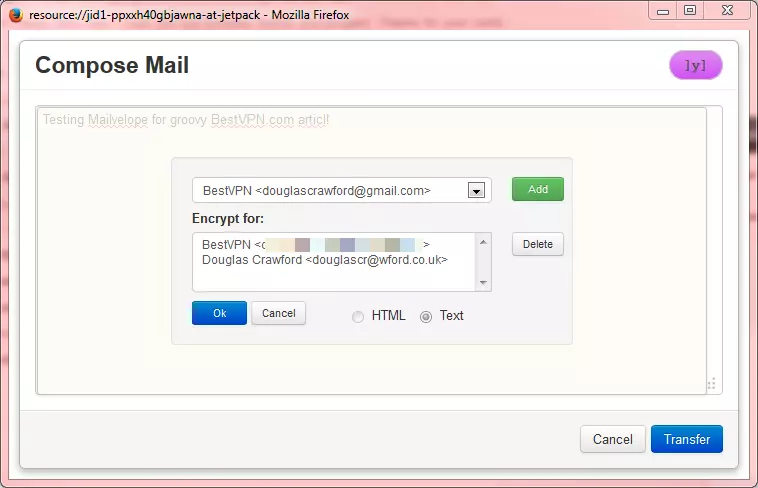Click the bottom Cancel button beside Transfer
Image resolution: width=758 pixels, height=488 pixels.
pyautogui.click(x=612, y=439)
